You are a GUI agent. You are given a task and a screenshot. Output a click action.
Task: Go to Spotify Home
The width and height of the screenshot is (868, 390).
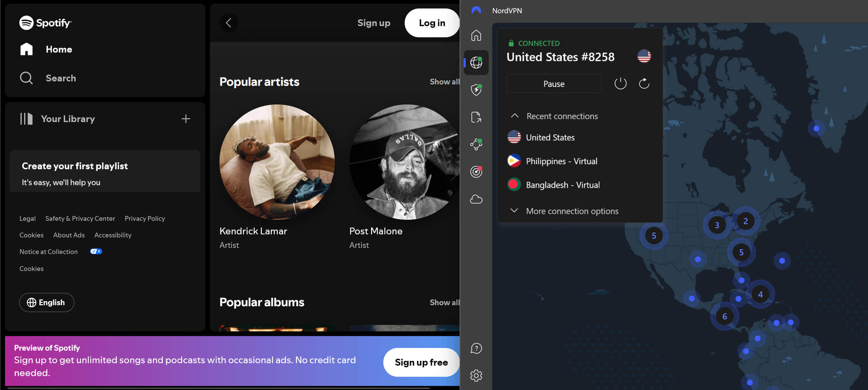tap(58, 49)
